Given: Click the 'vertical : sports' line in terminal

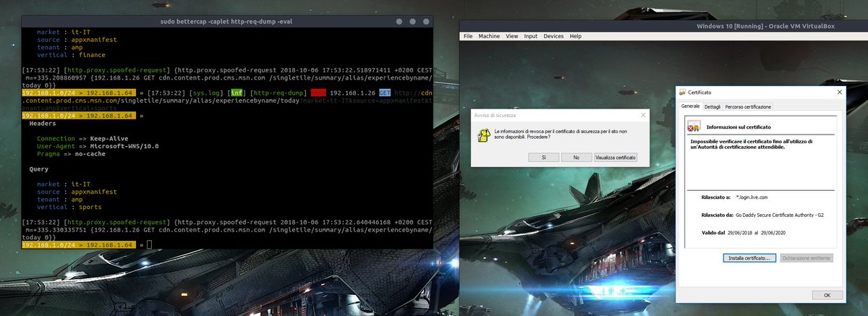Looking at the screenshot, I should pos(69,207).
